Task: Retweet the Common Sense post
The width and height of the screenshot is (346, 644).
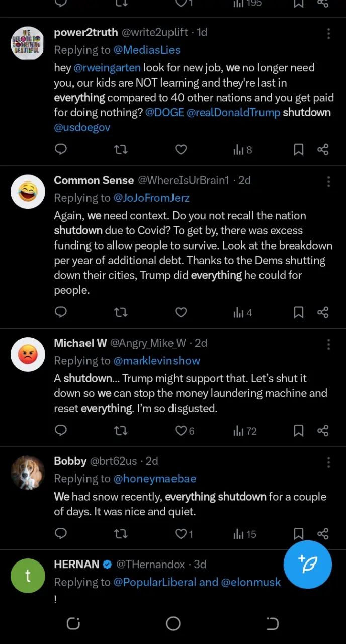Action: coord(121,312)
